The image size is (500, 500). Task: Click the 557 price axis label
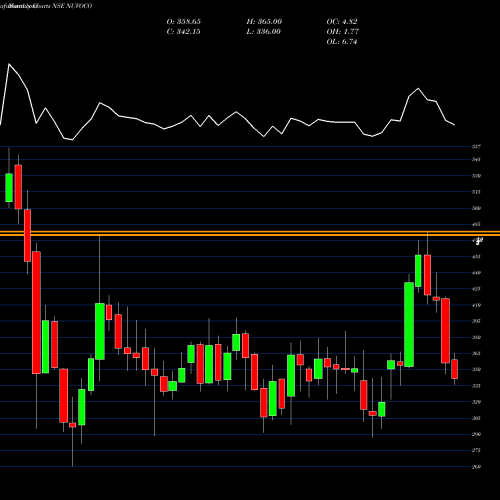click(476, 147)
